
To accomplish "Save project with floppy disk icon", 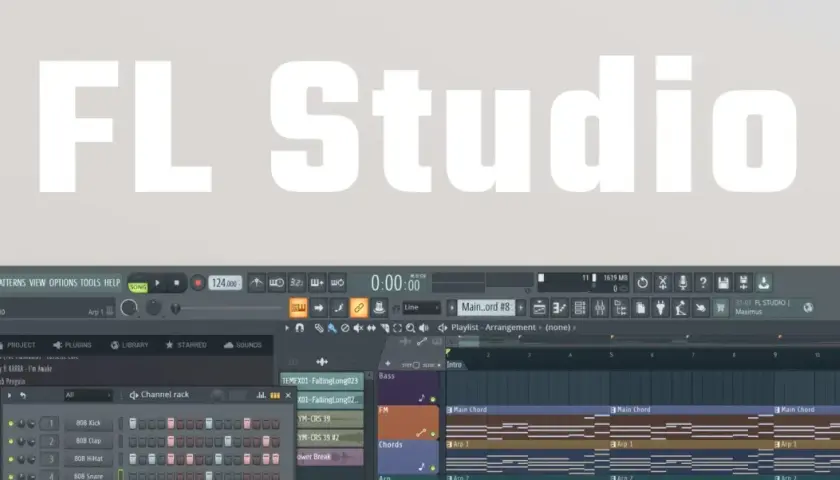I will click(x=723, y=282).
